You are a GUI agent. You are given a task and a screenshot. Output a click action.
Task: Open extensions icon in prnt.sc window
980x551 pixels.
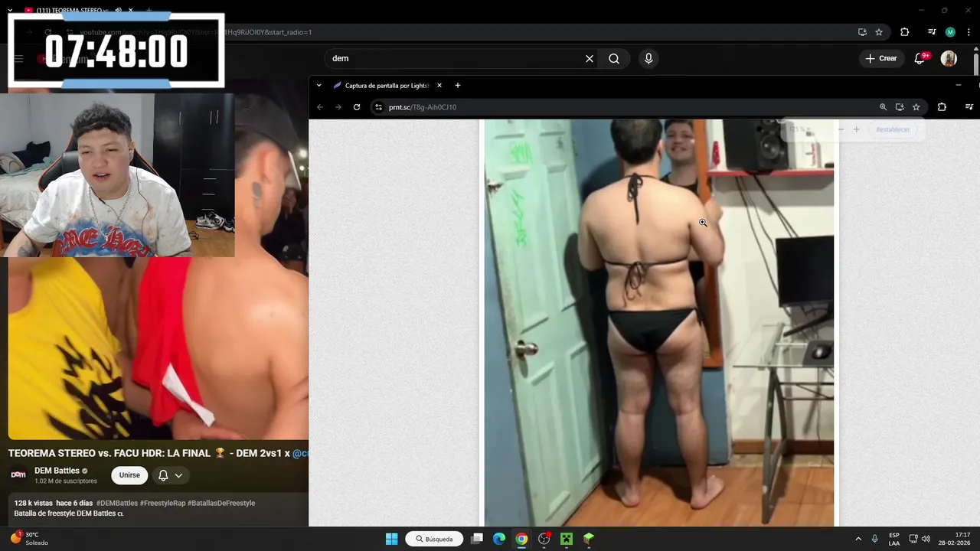pos(942,107)
